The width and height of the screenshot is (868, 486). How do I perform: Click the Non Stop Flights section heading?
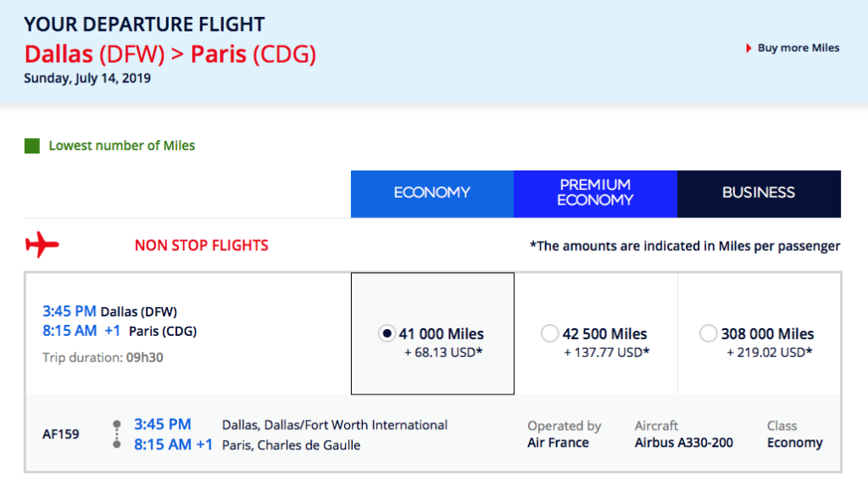coord(201,246)
